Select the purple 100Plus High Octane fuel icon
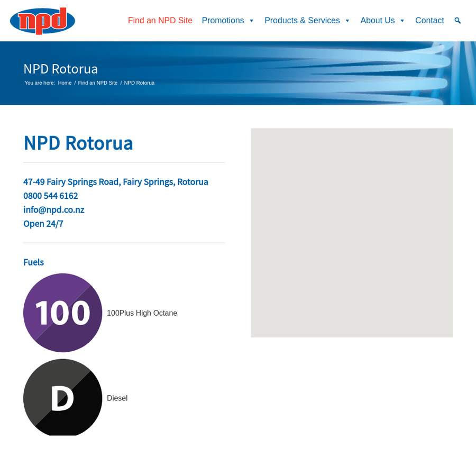Image resolution: width=476 pixels, height=476 pixels. 62,313
